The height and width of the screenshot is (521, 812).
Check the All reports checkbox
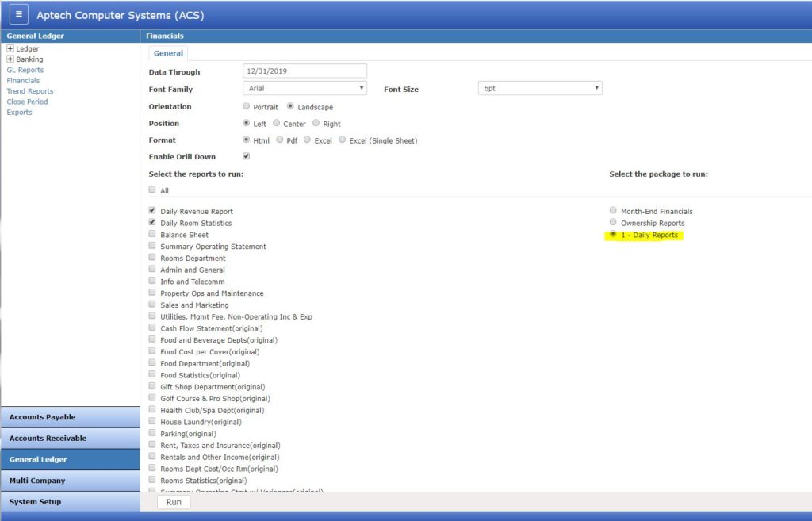(x=151, y=190)
